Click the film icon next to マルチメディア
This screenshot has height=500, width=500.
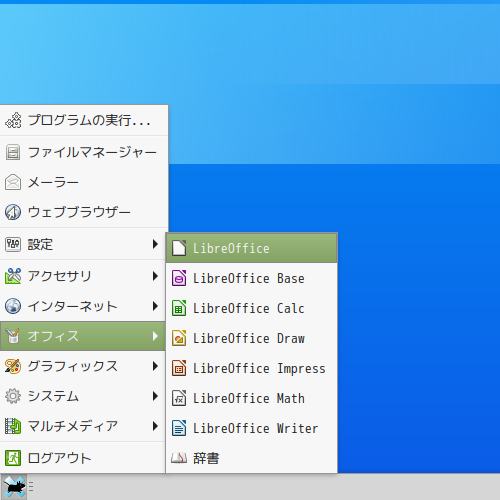(13, 426)
